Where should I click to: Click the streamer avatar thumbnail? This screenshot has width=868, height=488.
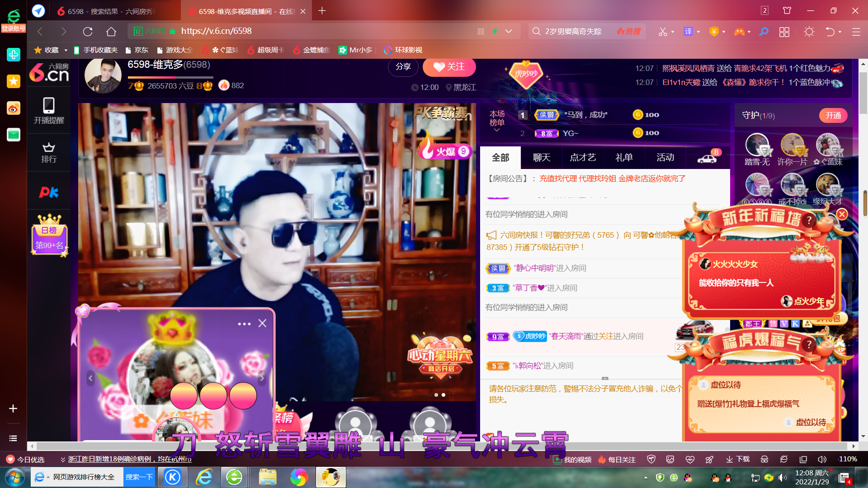click(x=103, y=75)
